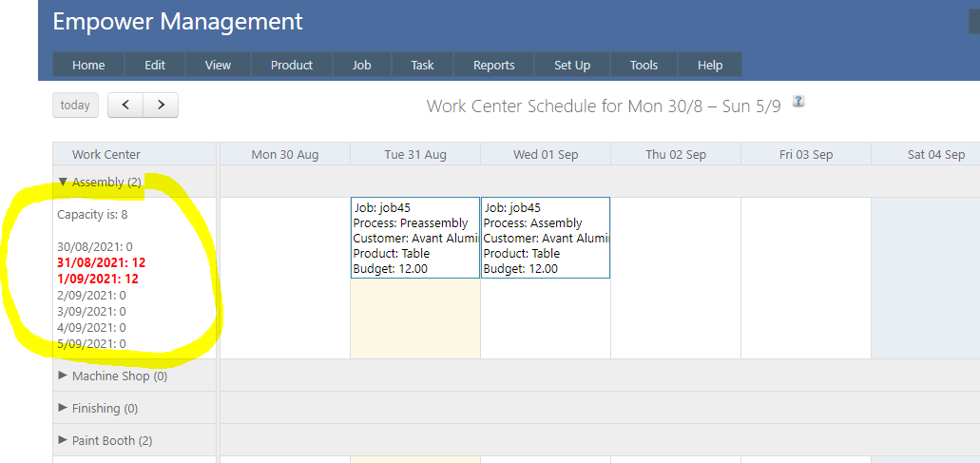Open the View menu

[x=218, y=65]
